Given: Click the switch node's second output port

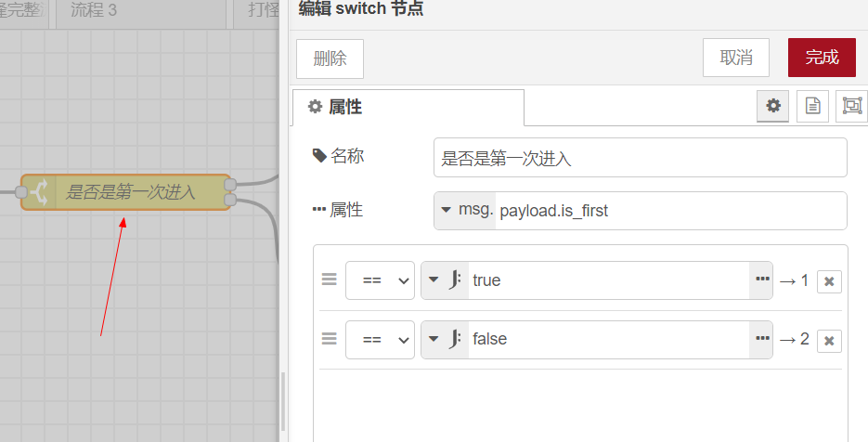Looking at the screenshot, I should pos(230,200).
